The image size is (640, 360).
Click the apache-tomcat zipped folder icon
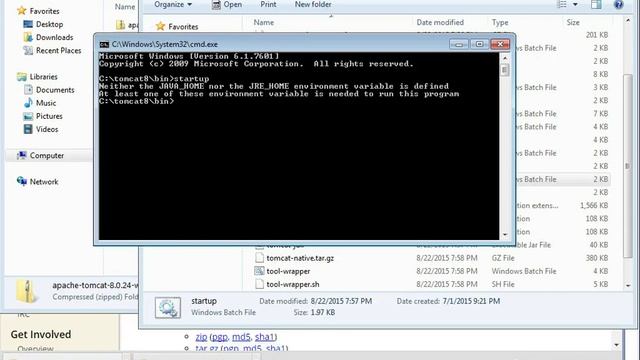click(27, 291)
